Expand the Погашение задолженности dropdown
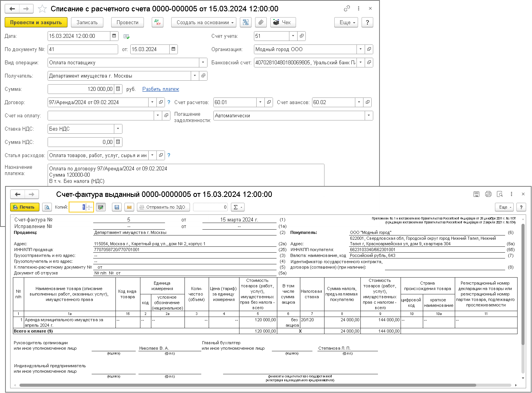 (369, 116)
